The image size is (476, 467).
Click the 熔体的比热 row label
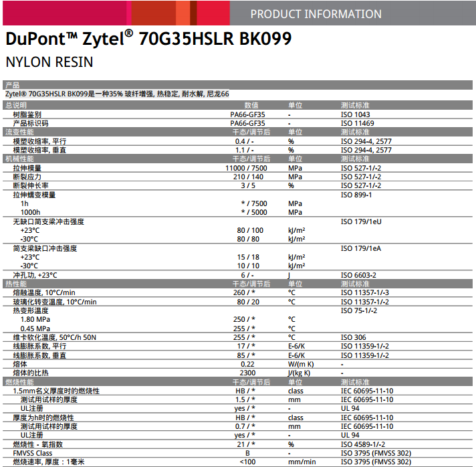(31, 373)
